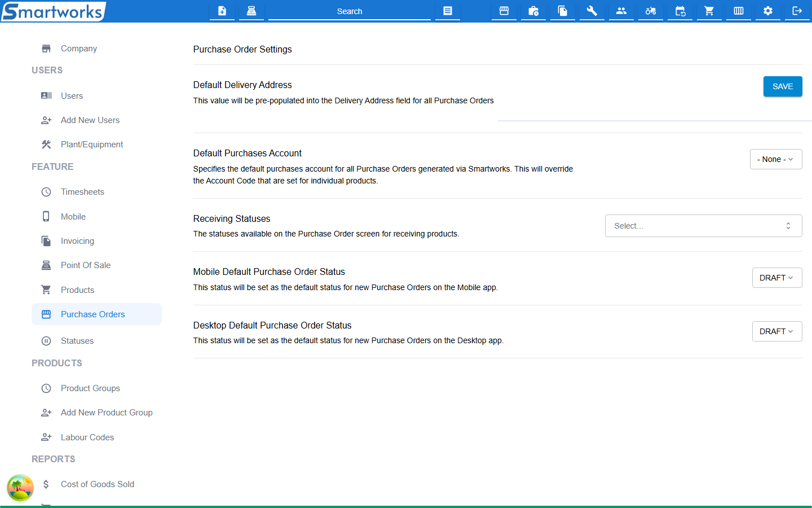Click the palm tree avatar icon
The image size is (812, 508).
pos(20,488)
